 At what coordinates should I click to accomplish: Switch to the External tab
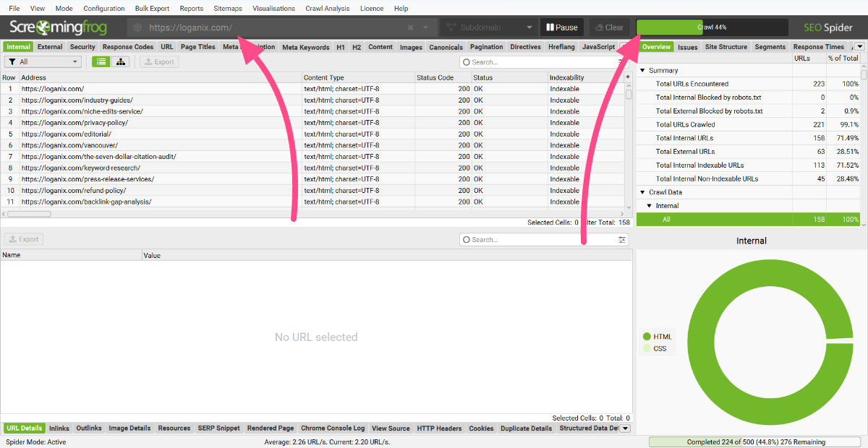(50, 47)
